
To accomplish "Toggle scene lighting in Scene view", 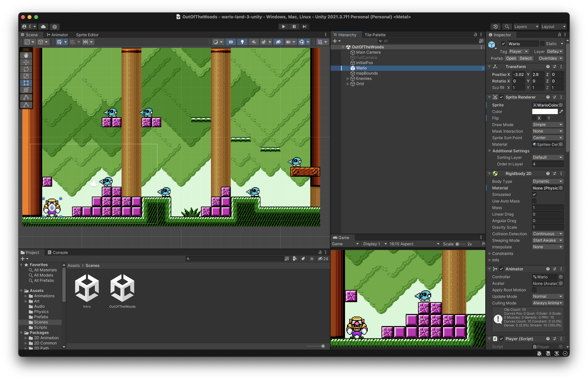I will coord(242,42).
